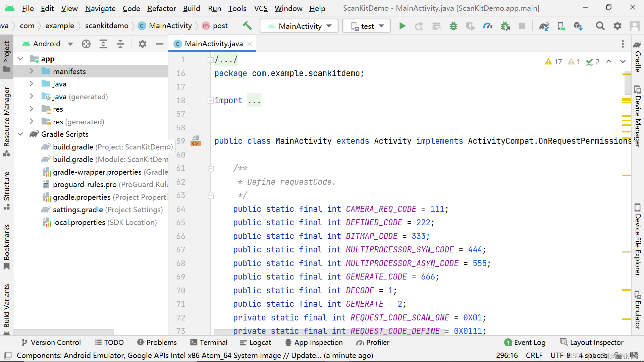Collapse all project tree nodes icon
Image resolution: width=644 pixels, height=362 pixels.
[x=120, y=44]
